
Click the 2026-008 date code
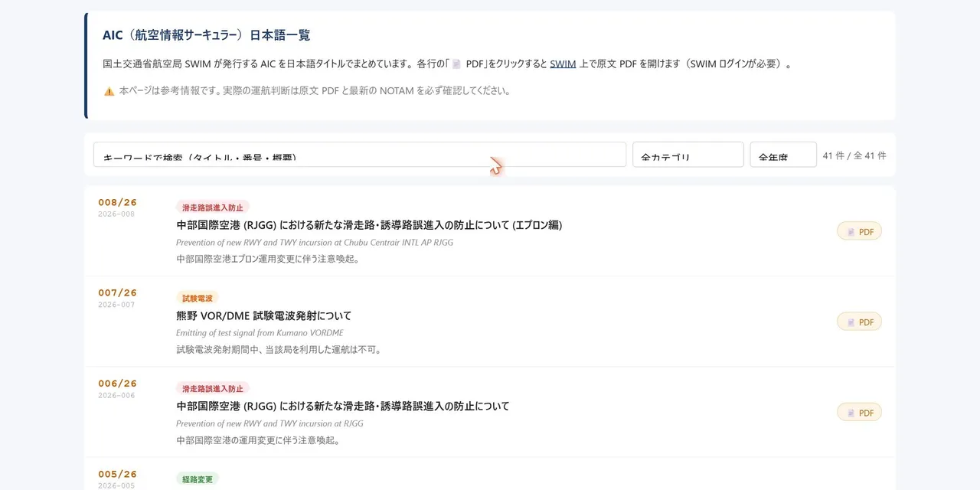116,214
